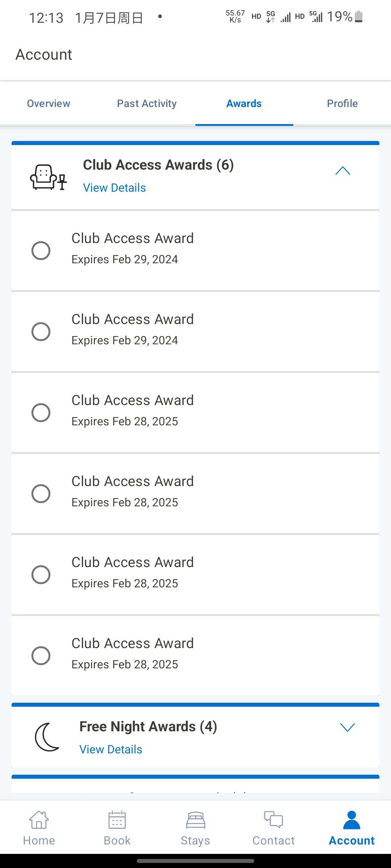The height and width of the screenshot is (868, 391).
Task: Collapse the Club Access Awards section
Action: pyautogui.click(x=342, y=171)
